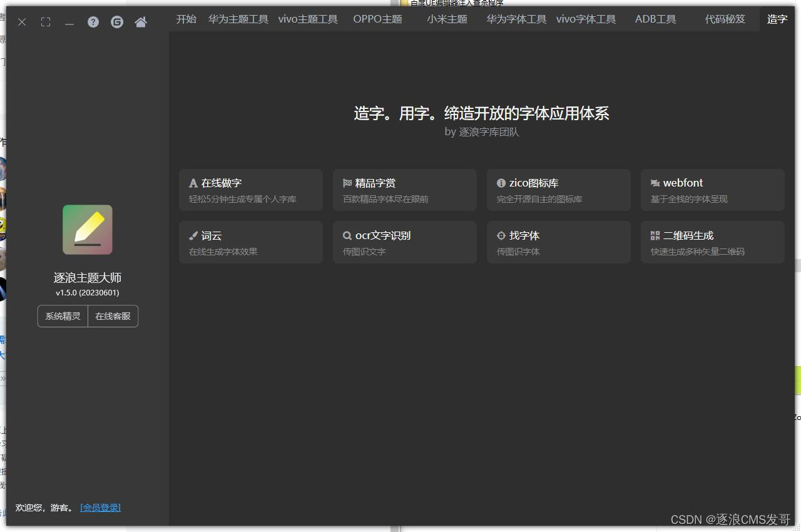
Task: Open the ocr文字识别 card title
Action: 383,236
